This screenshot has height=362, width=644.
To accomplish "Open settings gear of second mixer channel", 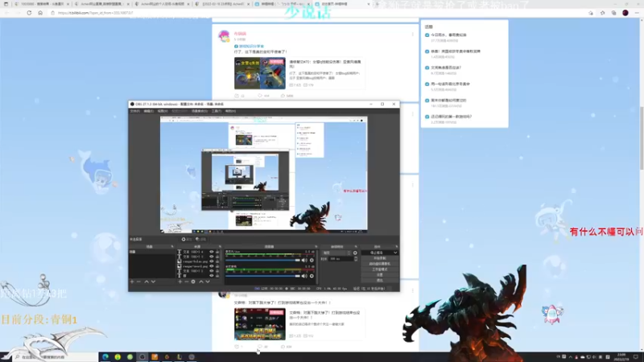I will (x=312, y=276).
